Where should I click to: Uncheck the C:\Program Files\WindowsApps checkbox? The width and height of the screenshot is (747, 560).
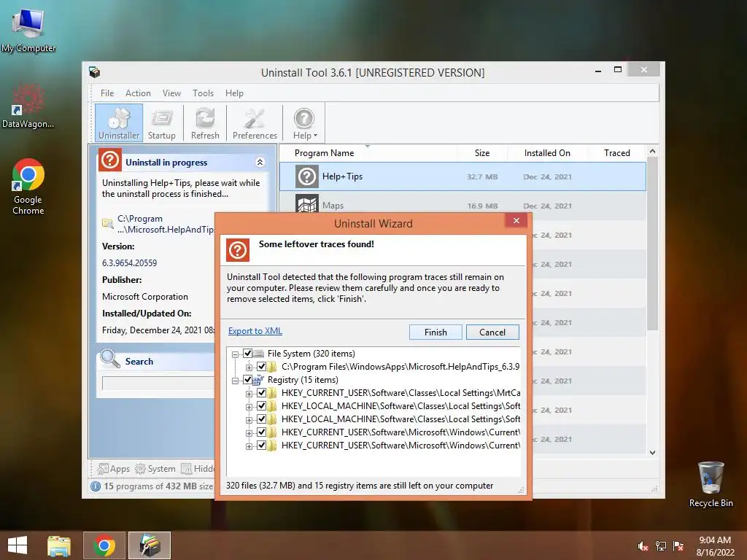click(x=262, y=366)
